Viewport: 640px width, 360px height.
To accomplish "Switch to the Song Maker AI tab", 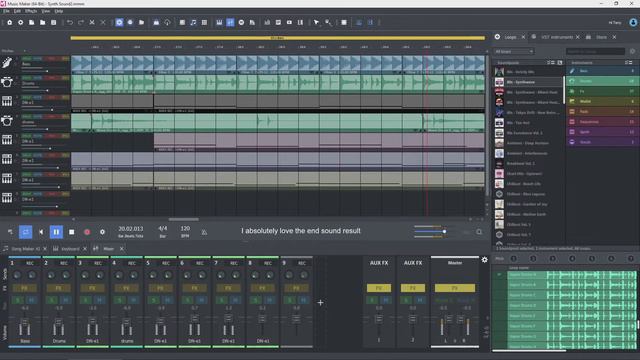I will click(25, 249).
